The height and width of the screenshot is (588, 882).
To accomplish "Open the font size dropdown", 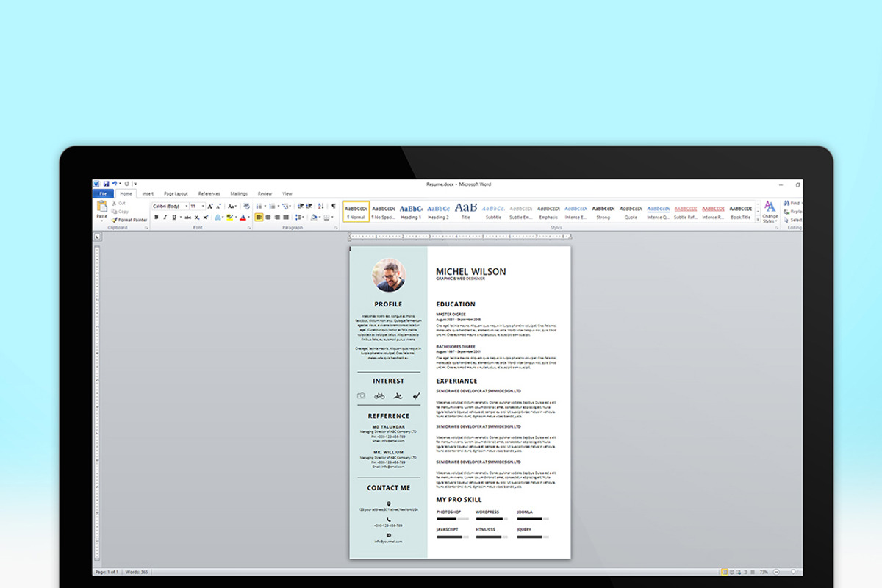I will (203, 207).
